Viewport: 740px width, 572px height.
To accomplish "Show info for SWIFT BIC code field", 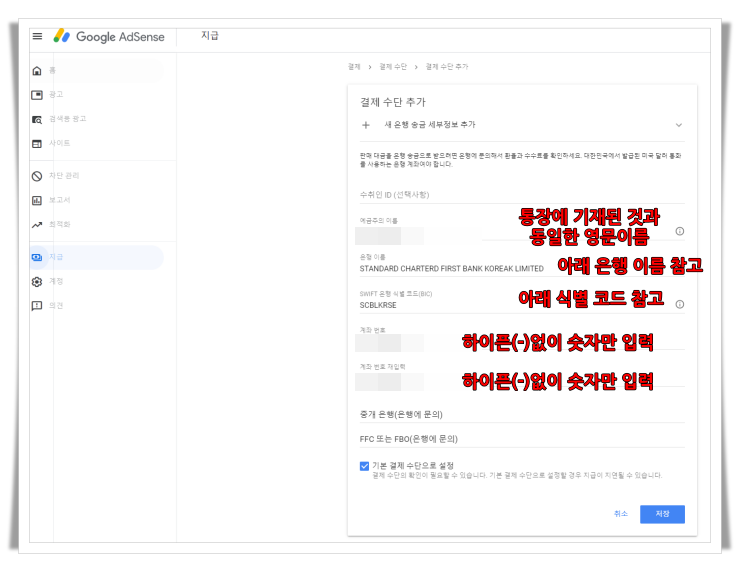I will pos(680,304).
